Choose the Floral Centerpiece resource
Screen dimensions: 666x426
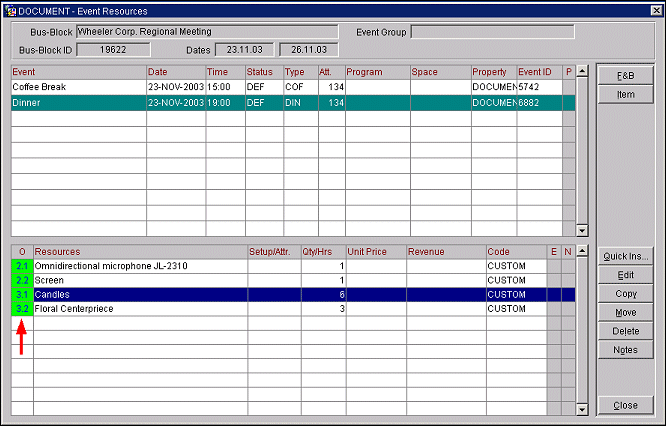click(140, 310)
